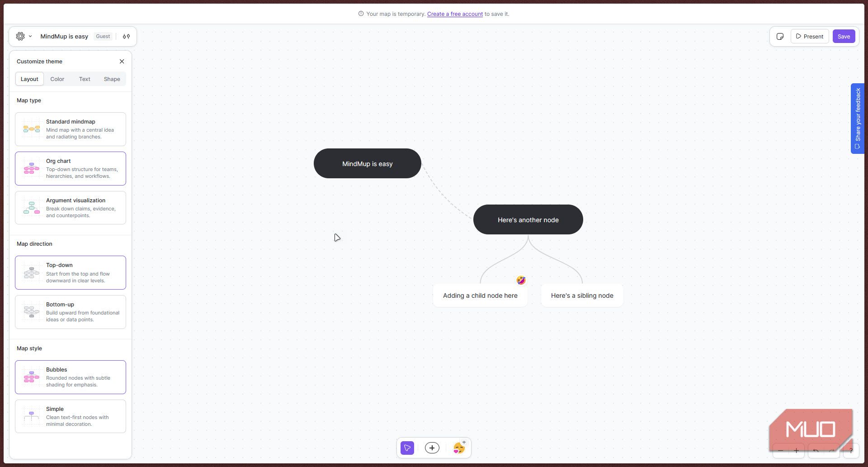Click the Guest badge
Image resolution: width=868 pixels, height=467 pixels.
pos(103,36)
